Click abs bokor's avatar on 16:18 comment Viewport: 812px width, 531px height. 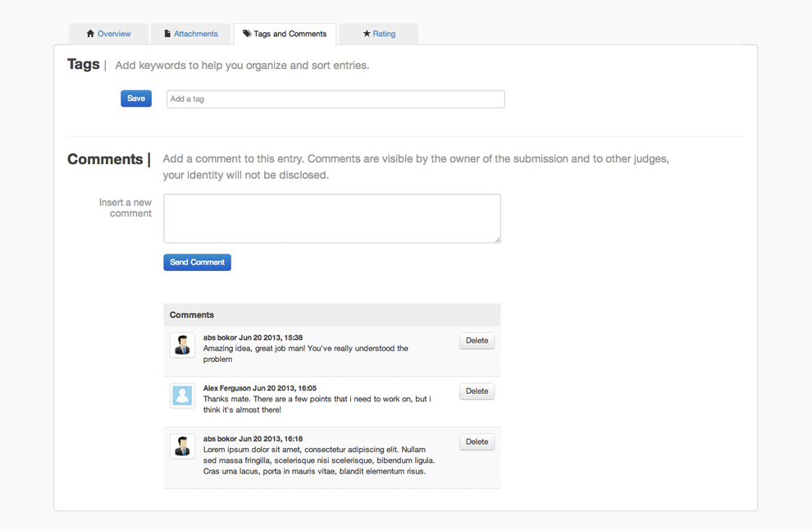182,446
